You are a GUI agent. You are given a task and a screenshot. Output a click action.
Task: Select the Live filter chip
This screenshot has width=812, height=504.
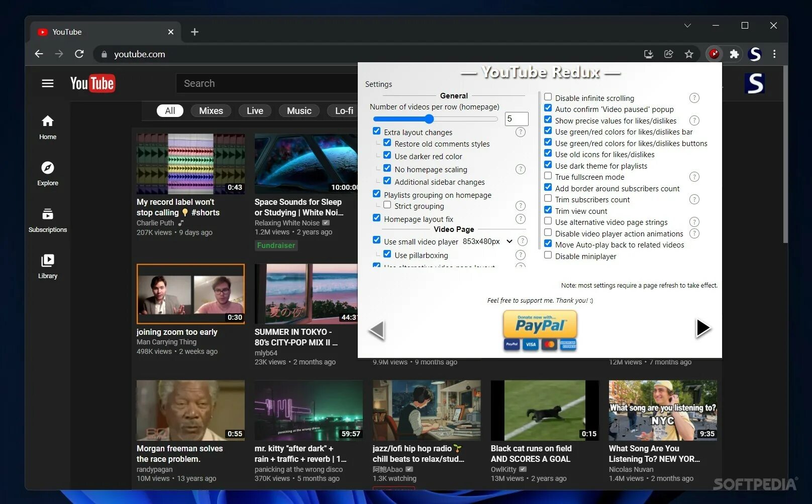[255, 111]
